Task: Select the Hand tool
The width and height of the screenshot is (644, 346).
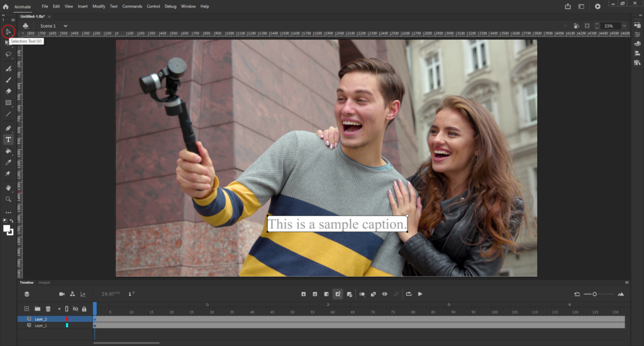Action: tap(8, 187)
